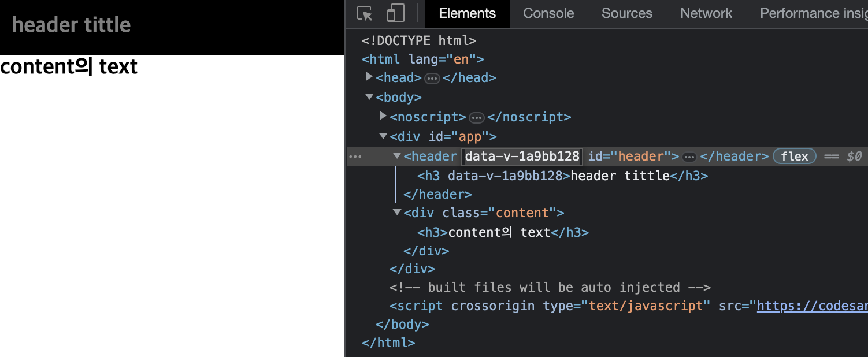Toggle the device toolbar icon
This screenshot has height=357, width=868.
395,13
